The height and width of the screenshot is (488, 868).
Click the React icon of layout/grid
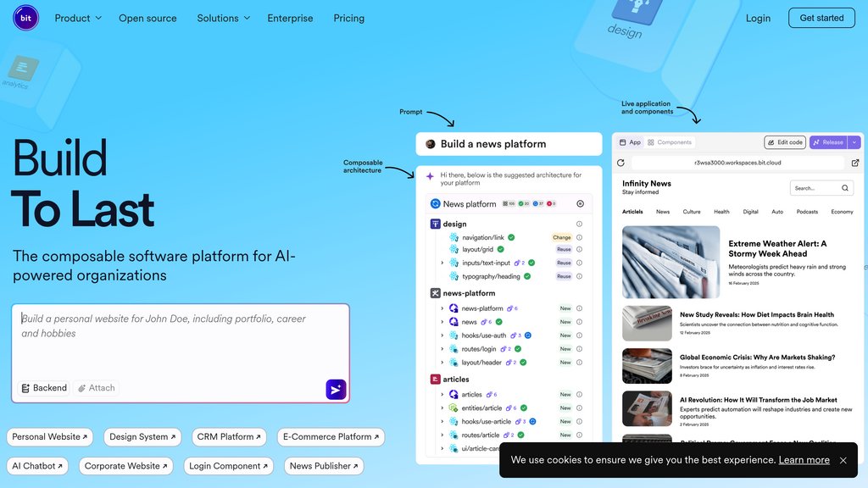[454, 249]
